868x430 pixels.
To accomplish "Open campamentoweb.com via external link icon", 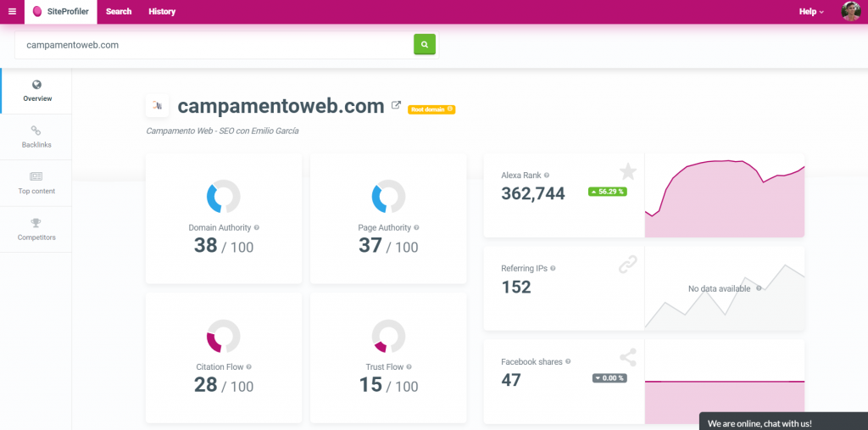I will (396, 104).
